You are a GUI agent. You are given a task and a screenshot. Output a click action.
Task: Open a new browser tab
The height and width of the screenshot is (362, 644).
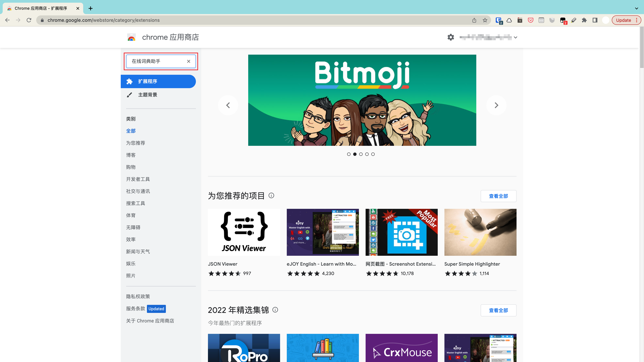[91, 9]
